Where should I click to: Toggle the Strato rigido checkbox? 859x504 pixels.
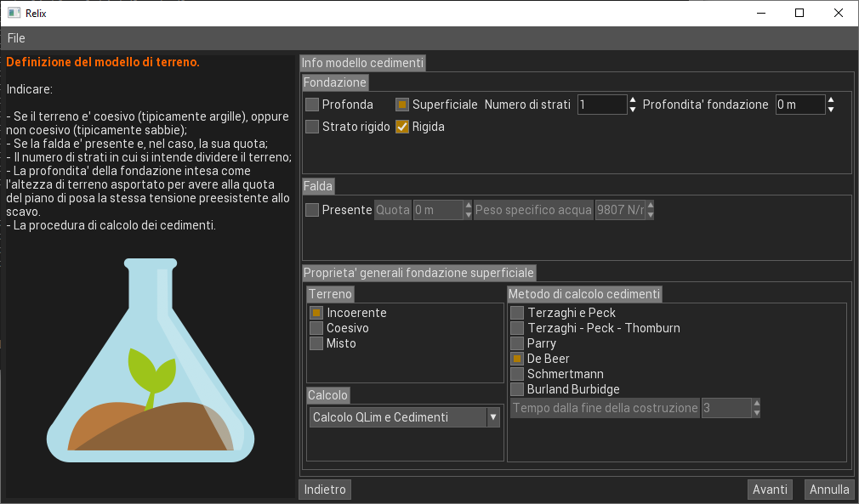312,127
